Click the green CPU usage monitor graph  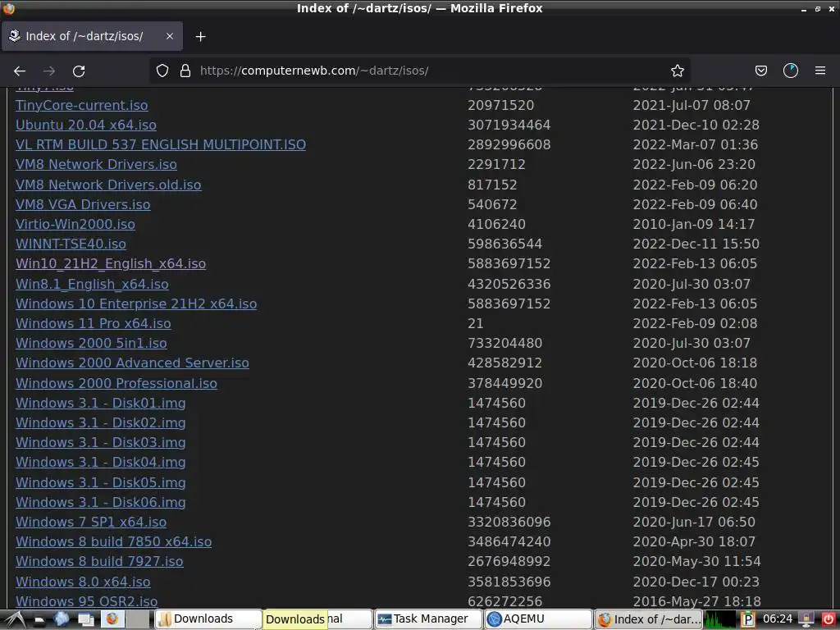tap(720, 619)
